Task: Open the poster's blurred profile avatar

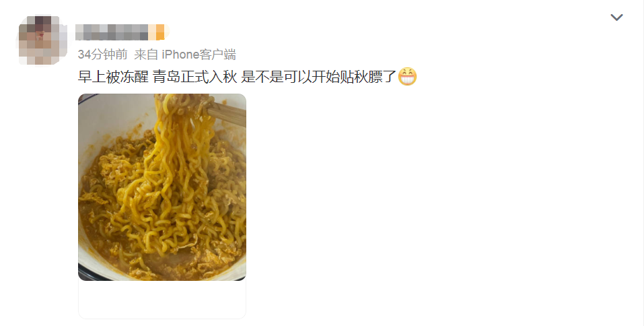Action: point(42,40)
